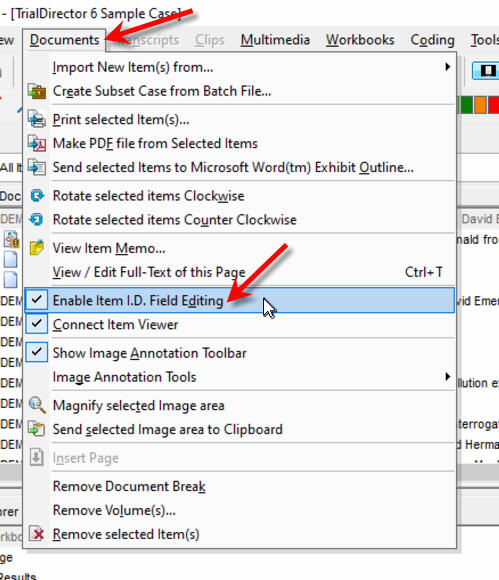Click the Make PDF file icon
Viewport: 499px width, 580px height.
[x=37, y=144]
